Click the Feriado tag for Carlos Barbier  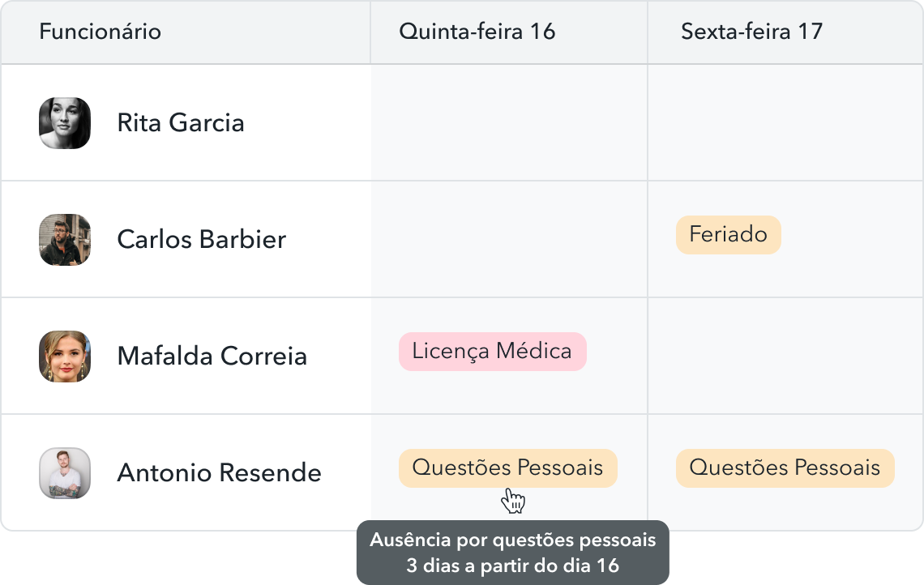click(x=728, y=235)
